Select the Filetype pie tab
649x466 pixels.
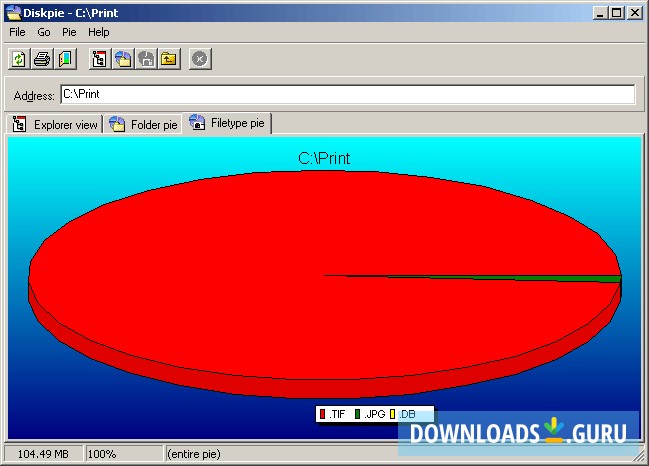tap(227, 123)
